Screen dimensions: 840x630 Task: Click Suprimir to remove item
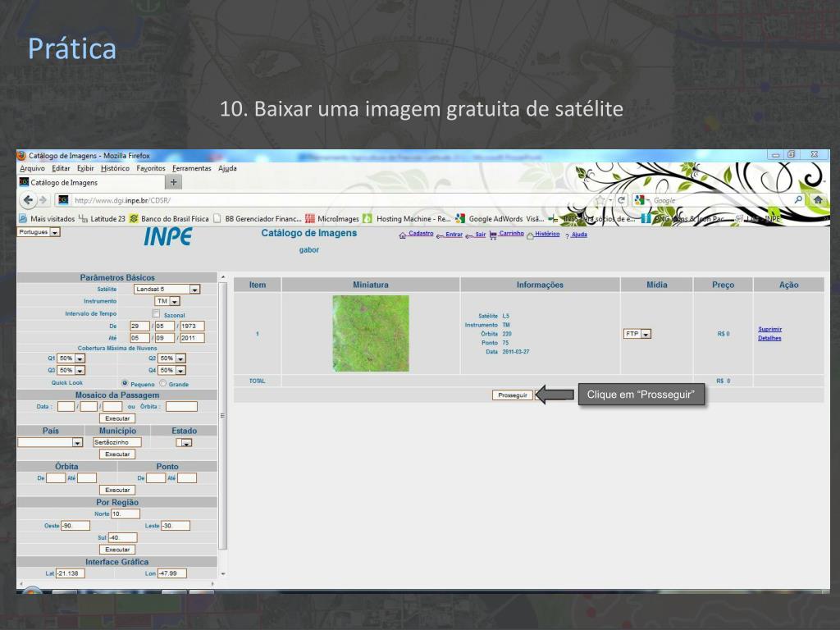[x=769, y=329]
